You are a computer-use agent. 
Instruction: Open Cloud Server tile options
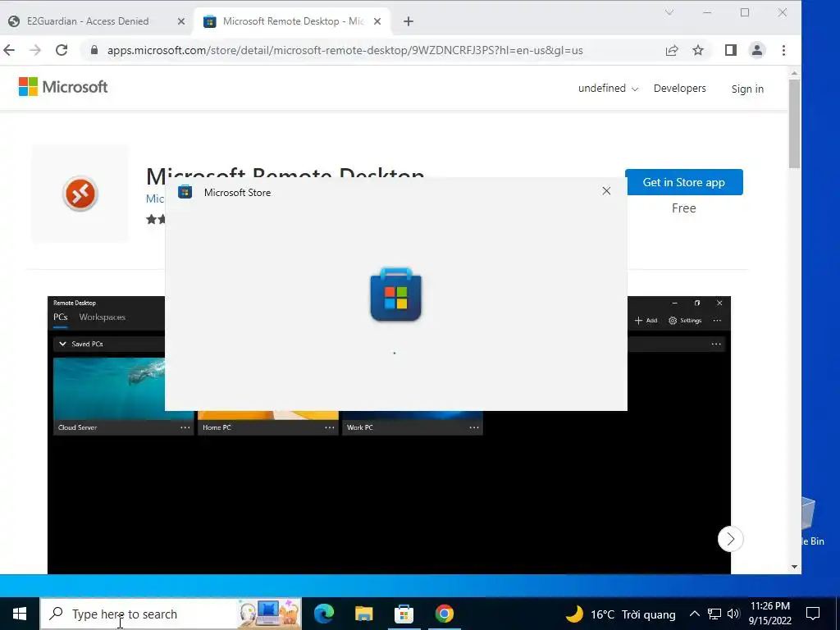point(185,427)
